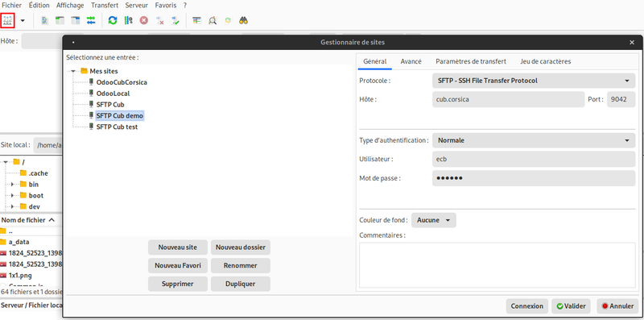Image resolution: width=644 pixels, height=320 pixels.
Task: Expand the boot folder node
Action: (x=13, y=195)
